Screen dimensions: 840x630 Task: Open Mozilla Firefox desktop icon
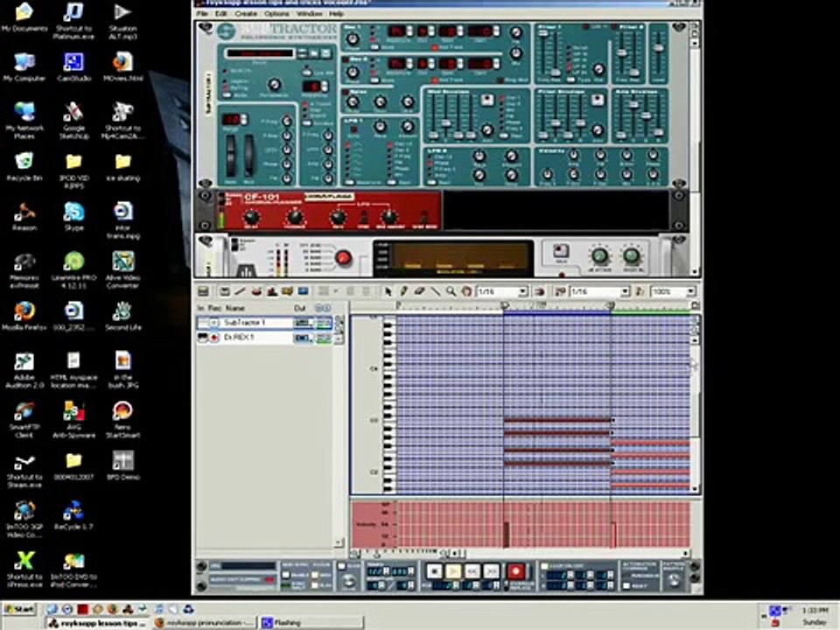click(24, 316)
